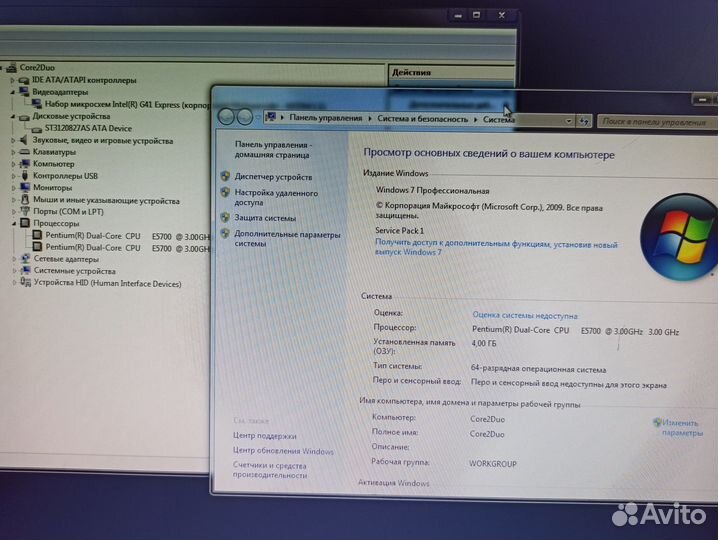Open the address bar history dropdown
Image resolution: width=718 pixels, height=540 pixels.
tap(568, 121)
